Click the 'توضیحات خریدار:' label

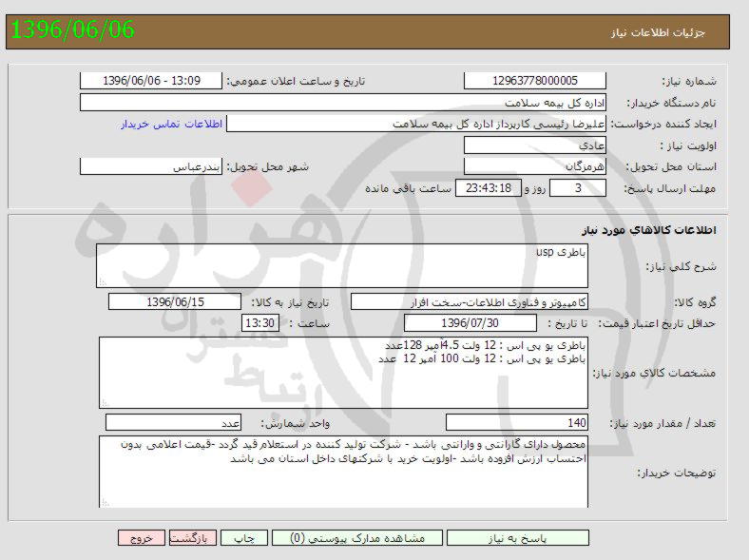(x=677, y=473)
